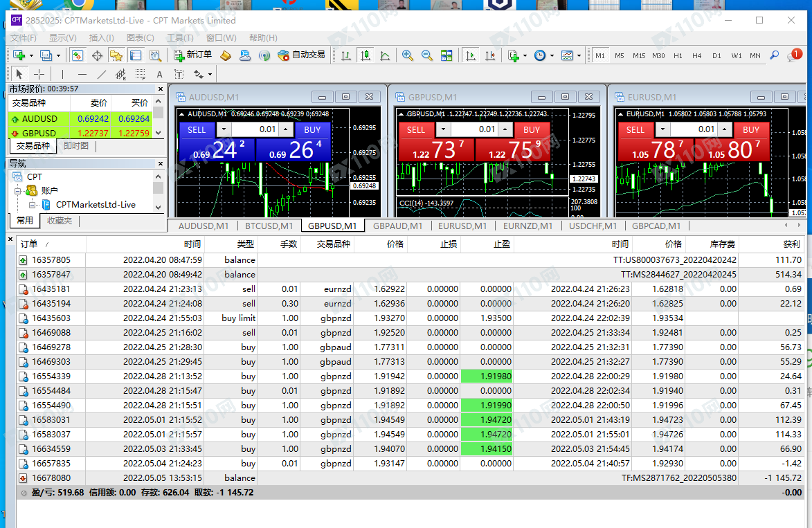The width and height of the screenshot is (812, 528).
Task: Open the notification chat bubble icon
Action: click(793, 55)
